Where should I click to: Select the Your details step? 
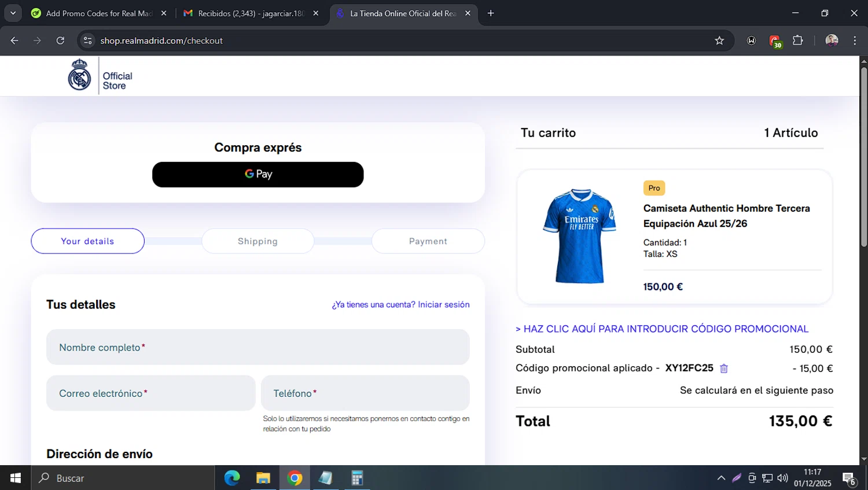tap(87, 241)
